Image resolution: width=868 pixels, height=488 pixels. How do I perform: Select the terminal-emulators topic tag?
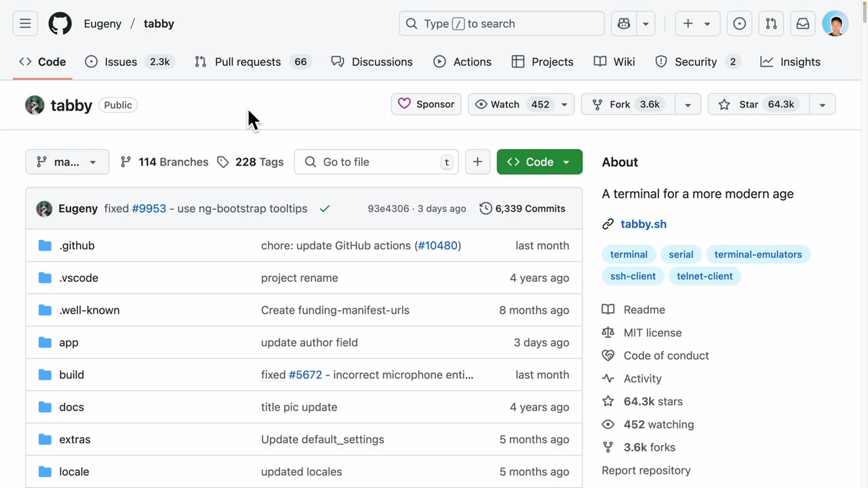758,255
